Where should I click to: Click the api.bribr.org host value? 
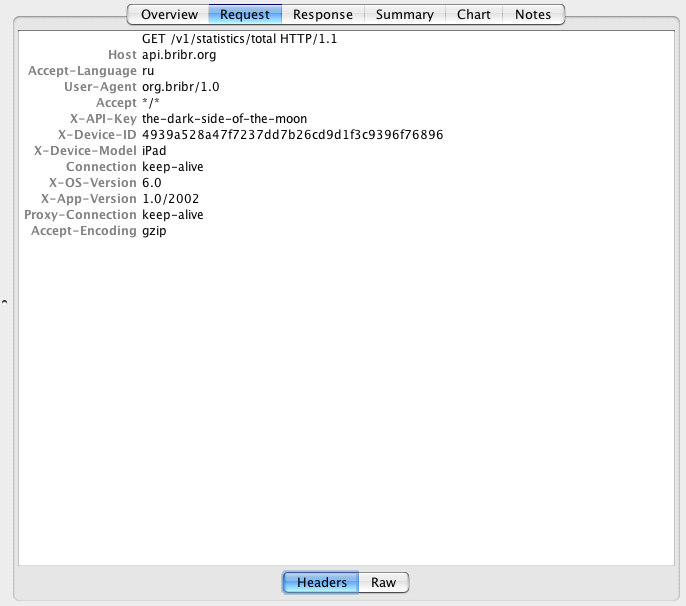pyautogui.click(x=179, y=55)
